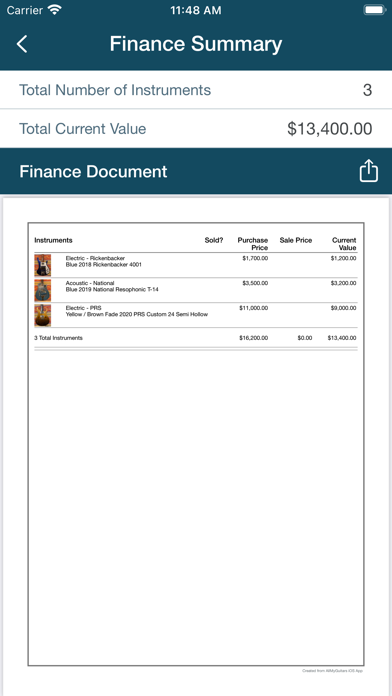Tap the $11,000.00 purchase price
Viewport: 392px width, 696px height.
coord(254,308)
